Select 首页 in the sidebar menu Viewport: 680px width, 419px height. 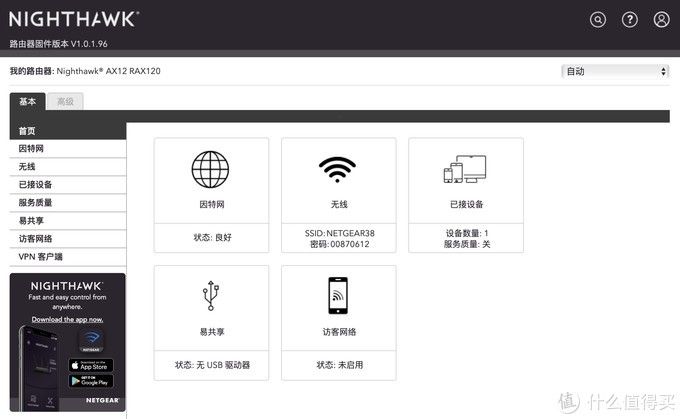click(68, 131)
